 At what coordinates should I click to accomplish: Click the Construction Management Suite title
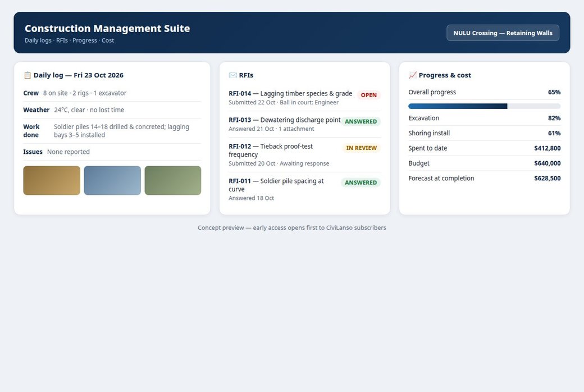click(x=107, y=28)
